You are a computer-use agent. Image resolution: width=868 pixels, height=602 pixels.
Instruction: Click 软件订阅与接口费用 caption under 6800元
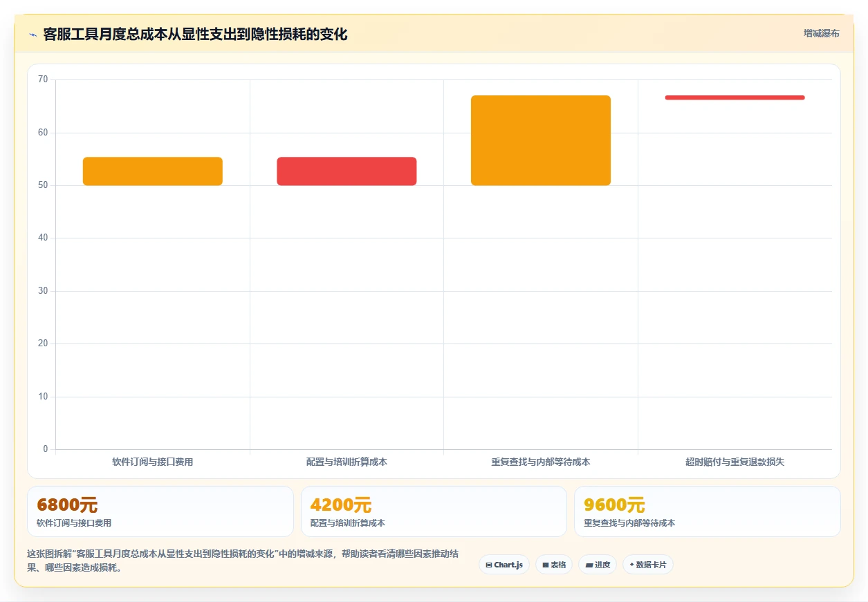74,523
